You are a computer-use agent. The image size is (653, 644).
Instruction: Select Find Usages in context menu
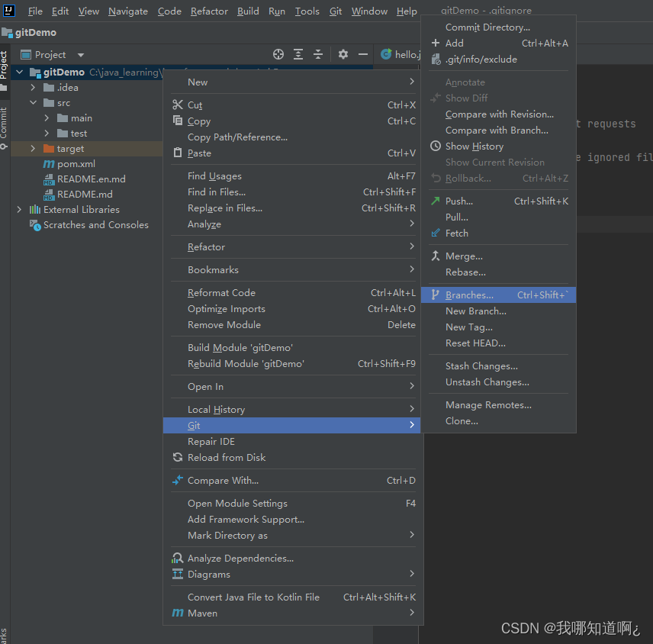pyautogui.click(x=293, y=175)
